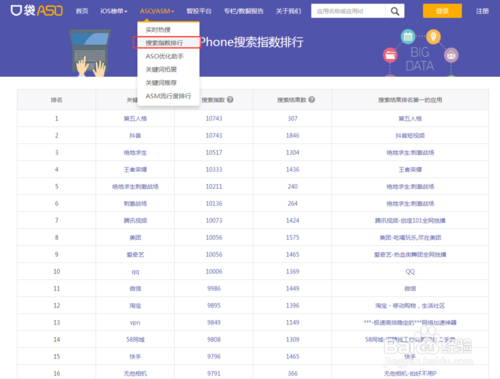Screen dimensions: 500x379
Task: Click result count 1575 in row 8
Action: click(293, 237)
